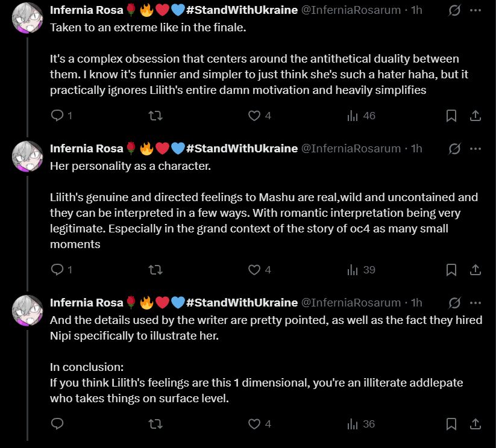Open the 1h timestamp on the second tweet
The height and width of the screenshot is (448, 496).
pyautogui.click(x=416, y=148)
